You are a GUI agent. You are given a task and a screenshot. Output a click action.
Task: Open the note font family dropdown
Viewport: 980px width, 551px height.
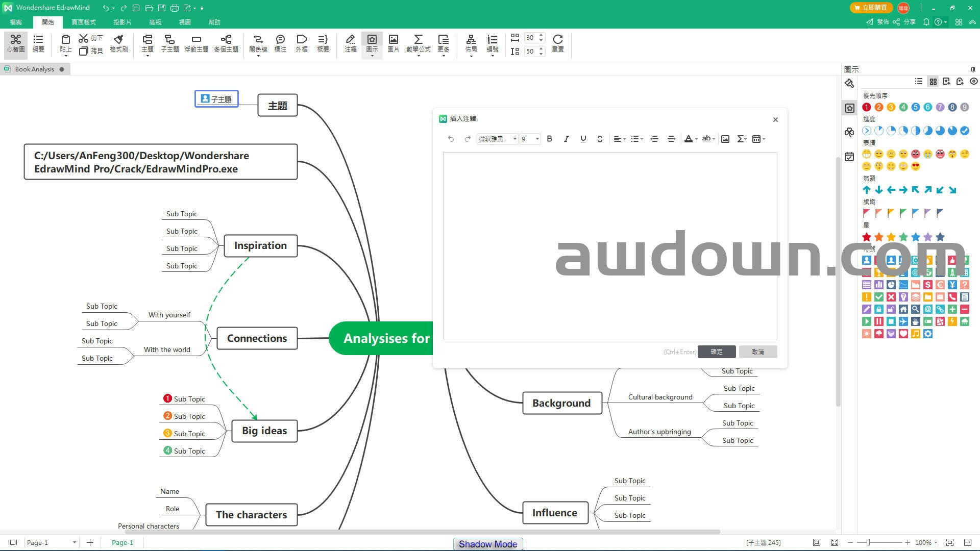(x=514, y=139)
